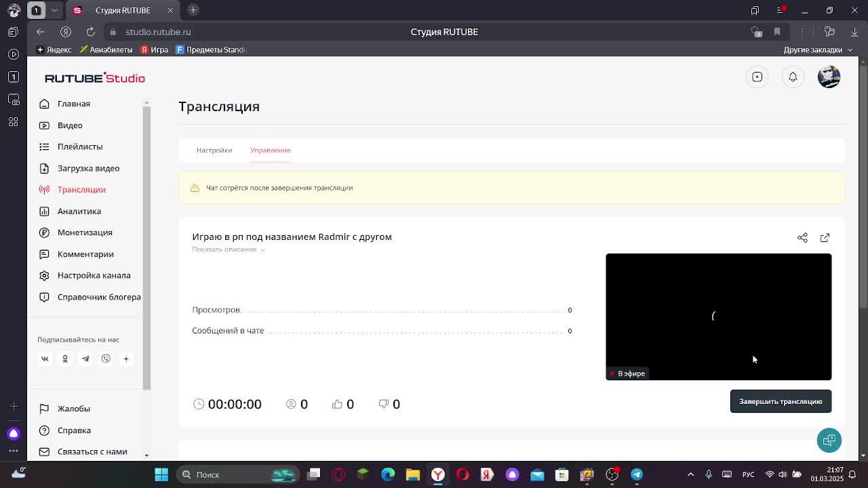Click the В эфире live badge
Screen dimensions: 868x488
[x=627, y=373]
